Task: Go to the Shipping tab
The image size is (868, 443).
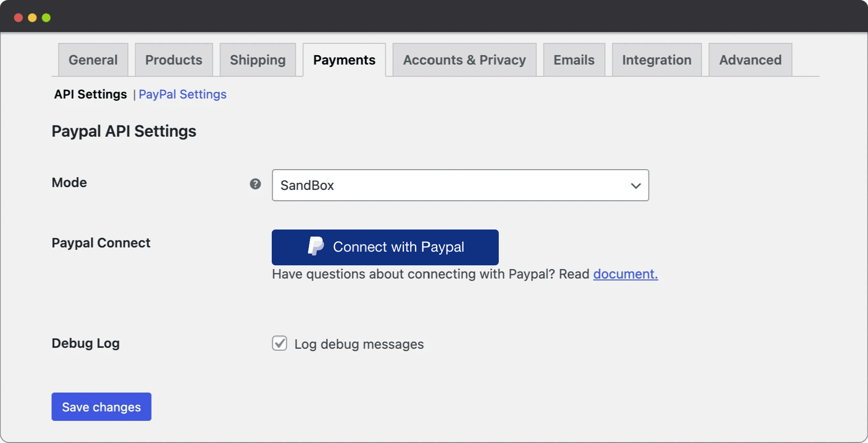Action: 258,60
